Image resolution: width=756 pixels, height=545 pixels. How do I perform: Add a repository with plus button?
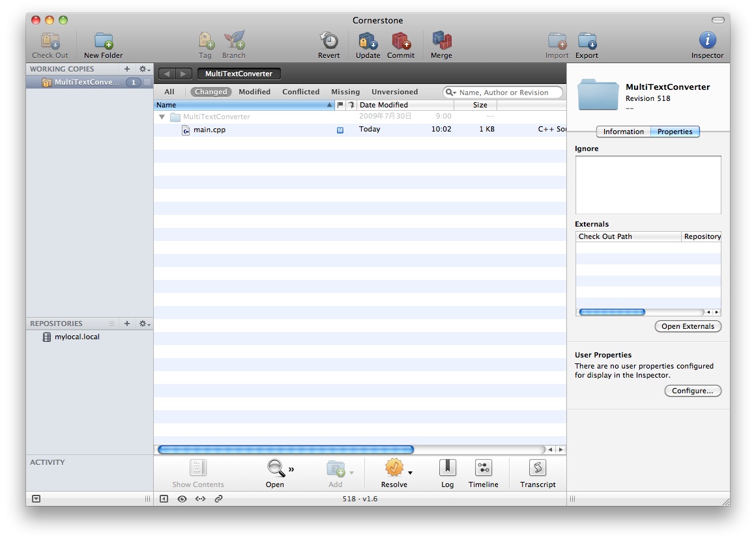(127, 324)
